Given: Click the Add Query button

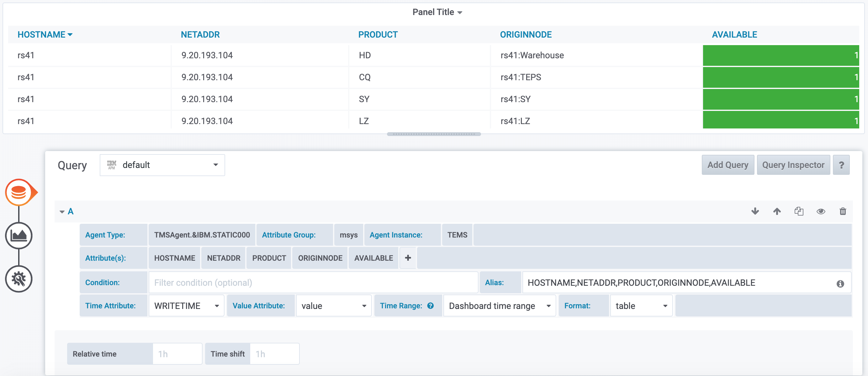Looking at the screenshot, I should [728, 165].
